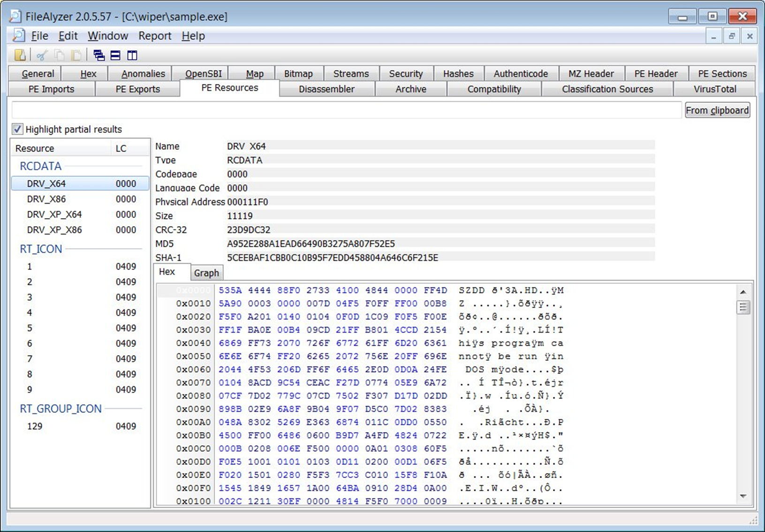Viewport: 765px width, 532px height.
Task: Click the MD5 hash value
Action: 311,243
